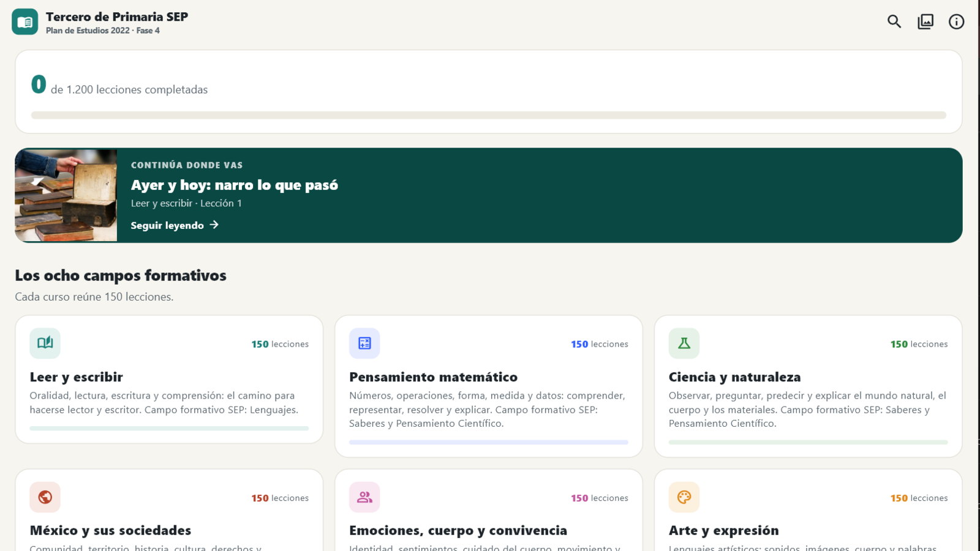Click the CONTINÚA DONDE VAS label
This screenshot has width=980, height=551.
click(187, 165)
